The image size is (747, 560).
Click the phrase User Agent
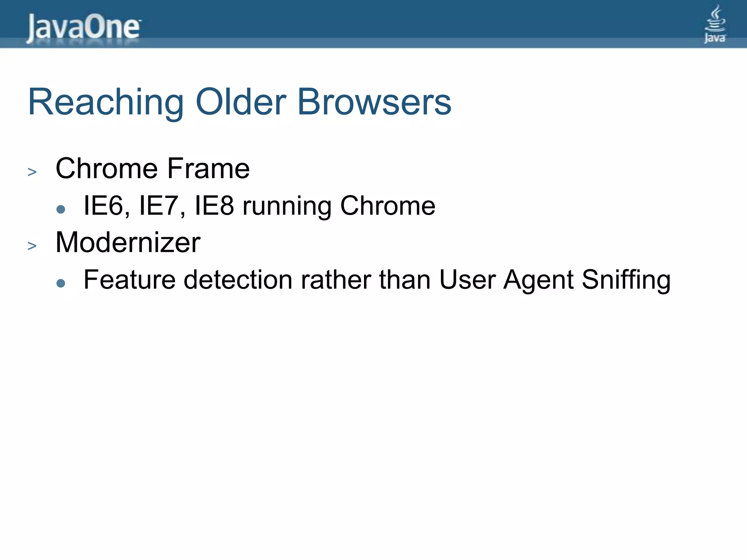[506, 280]
